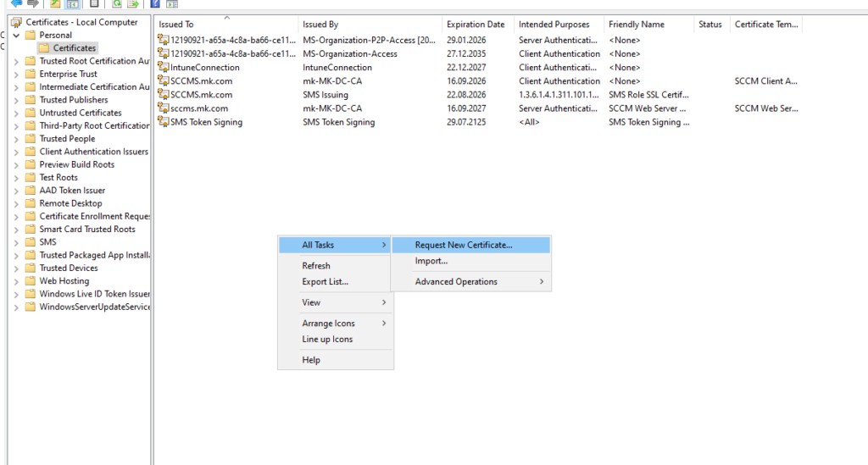Collapse the Personal folder node
The width and height of the screenshot is (868, 465).
click(x=17, y=36)
